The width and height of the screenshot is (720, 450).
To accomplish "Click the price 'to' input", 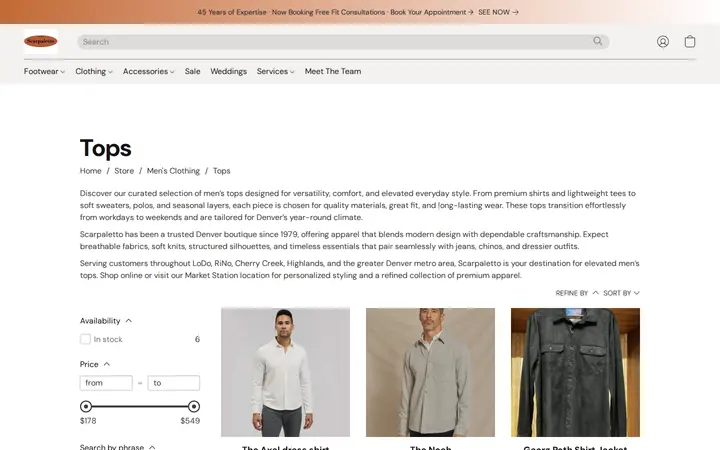I will [174, 383].
